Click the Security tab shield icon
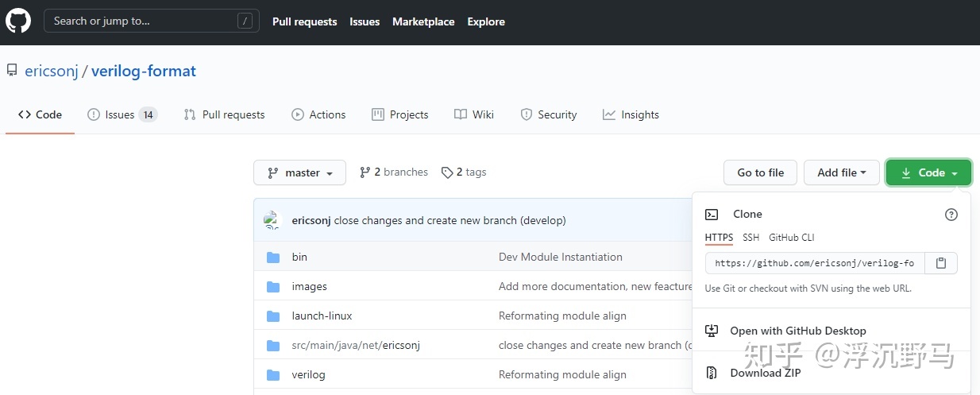 (526, 114)
